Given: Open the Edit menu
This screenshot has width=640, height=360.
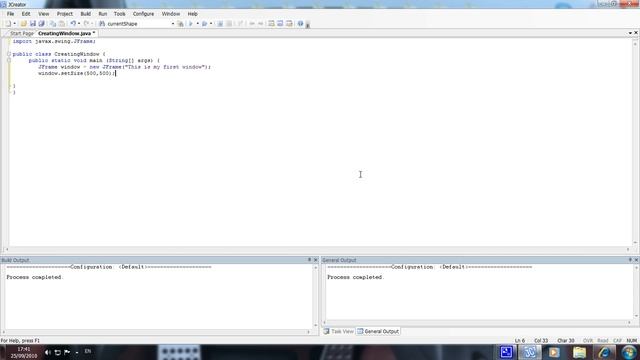Looking at the screenshot, I should tap(26, 14).
